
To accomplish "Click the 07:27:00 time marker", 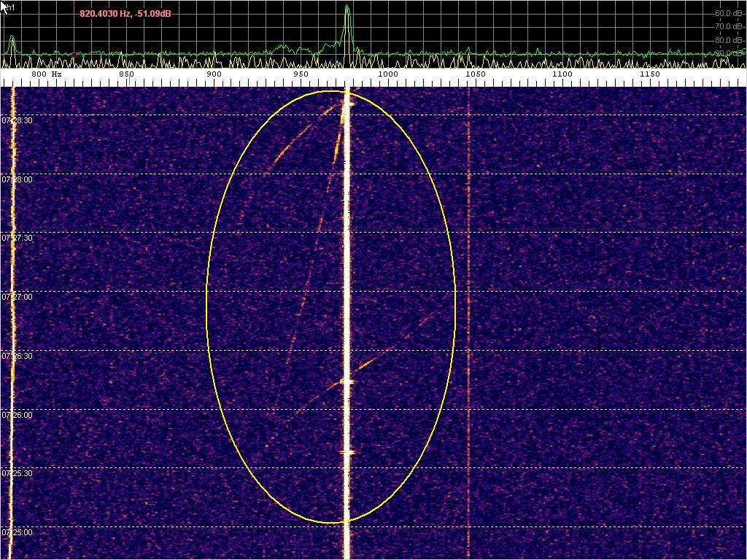I will click(17, 297).
